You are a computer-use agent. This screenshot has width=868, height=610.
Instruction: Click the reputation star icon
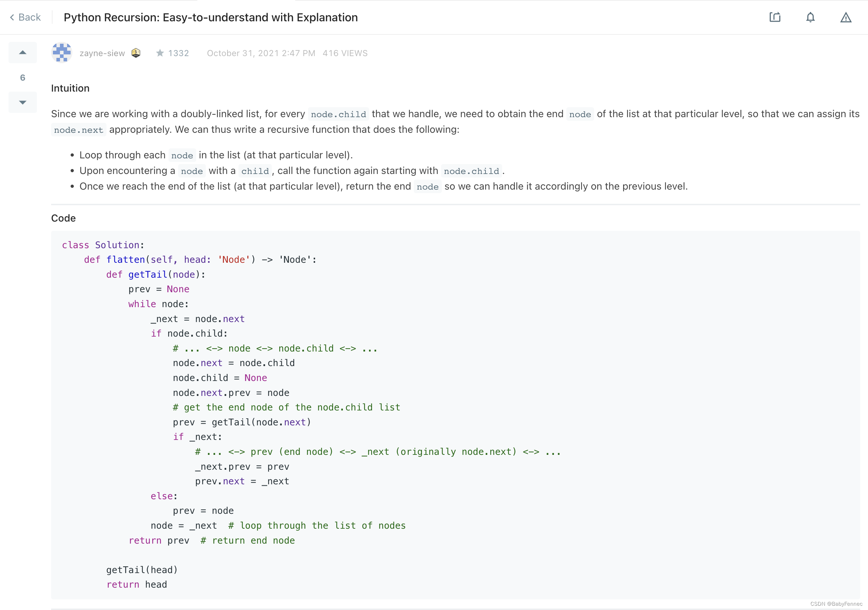click(160, 53)
